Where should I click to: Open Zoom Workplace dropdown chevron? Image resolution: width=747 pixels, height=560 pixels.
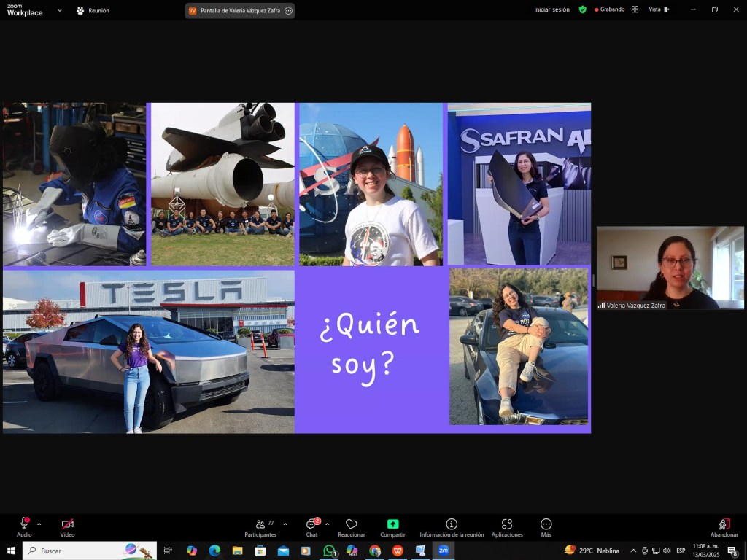[x=60, y=11]
